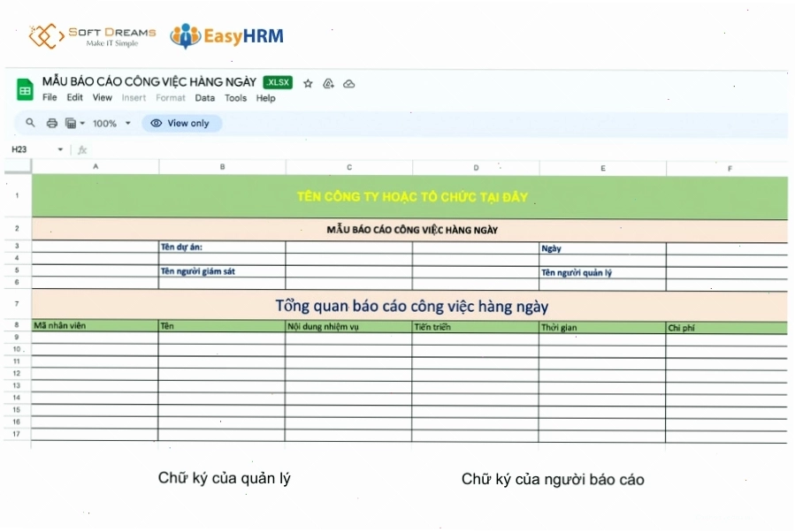Open the Format menu
This screenshot has height=532, width=795.
(x=171, y=98)
